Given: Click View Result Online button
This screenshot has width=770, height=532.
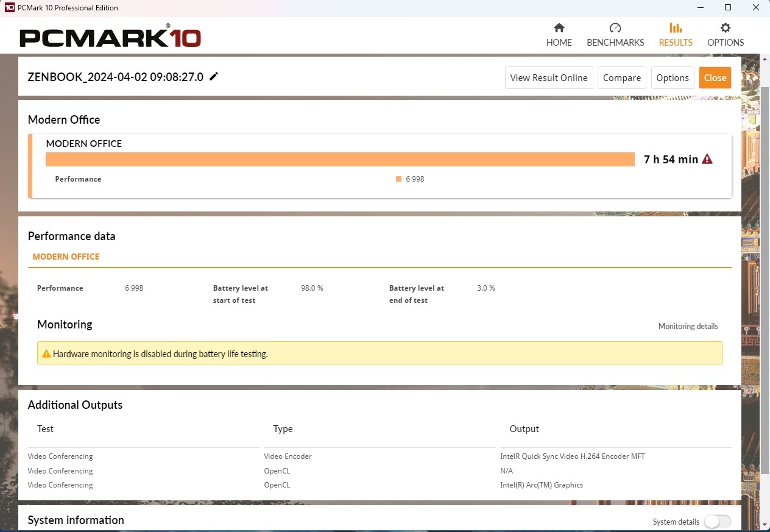Looking at the screenshot, I should click(x=549, y=77).
